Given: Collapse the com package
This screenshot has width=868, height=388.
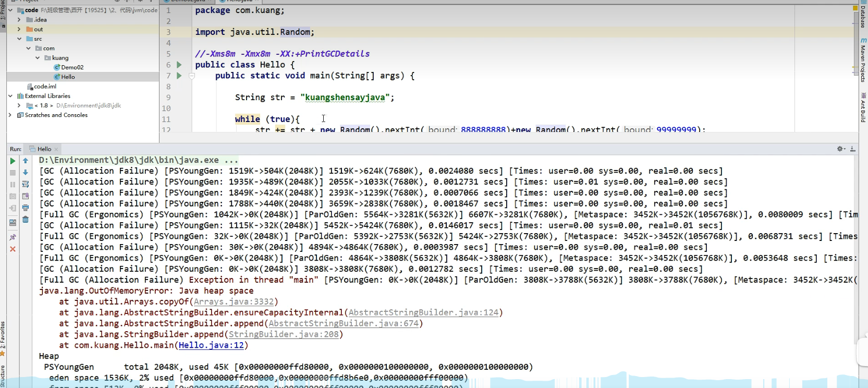Looking at the screenshot, I should tap(29, 48).
